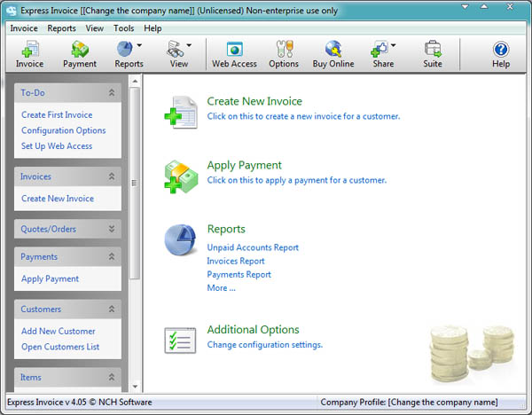Click the Reports pie chart icon in main panel
This screenshot has width=532, height=415.
tap(181, 239)
